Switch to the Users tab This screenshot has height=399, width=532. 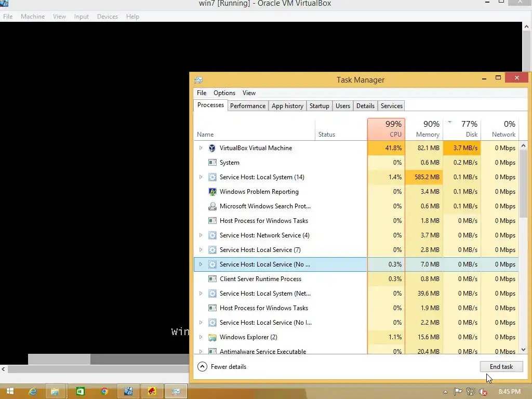pyautogui.click(x=343, y=106)
